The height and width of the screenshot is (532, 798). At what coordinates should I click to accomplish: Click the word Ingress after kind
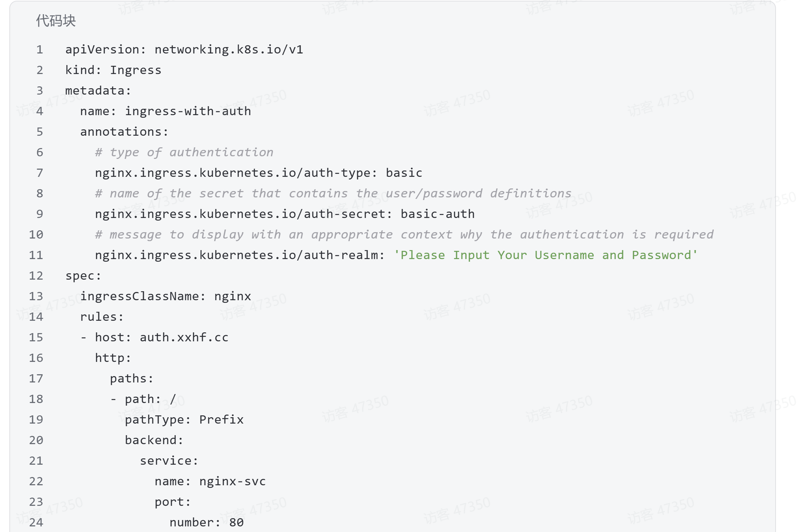(135, 70)
